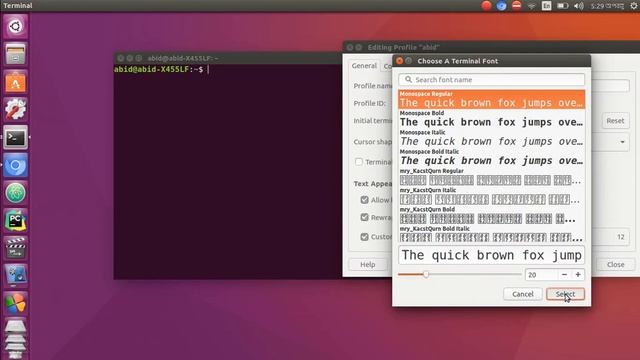Viewport: 640px width, 360px height.
Task: Click the Terminal title in the top panel
Action: pos(18,6)
